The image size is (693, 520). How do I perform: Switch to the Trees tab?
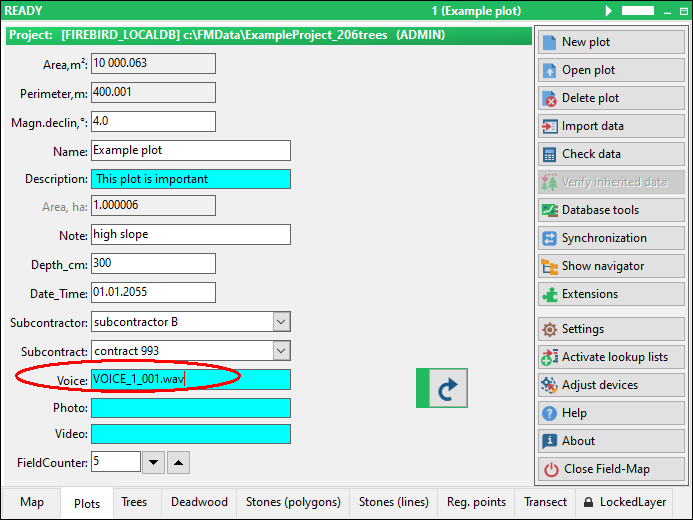tap(134, 502)
